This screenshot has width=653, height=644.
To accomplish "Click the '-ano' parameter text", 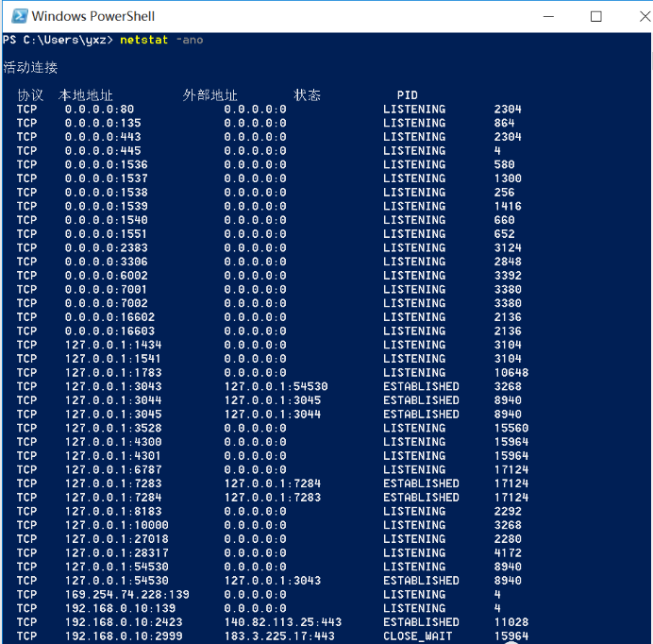I will [190, 40].
